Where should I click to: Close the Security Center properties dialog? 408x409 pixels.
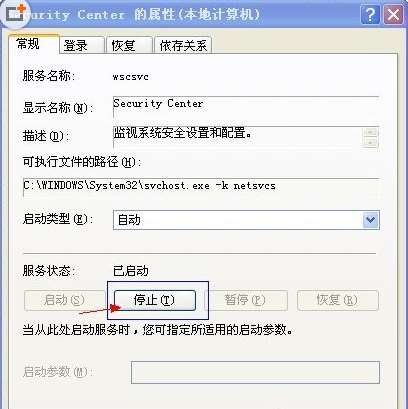pyautogui.click(x=393, y=15)
